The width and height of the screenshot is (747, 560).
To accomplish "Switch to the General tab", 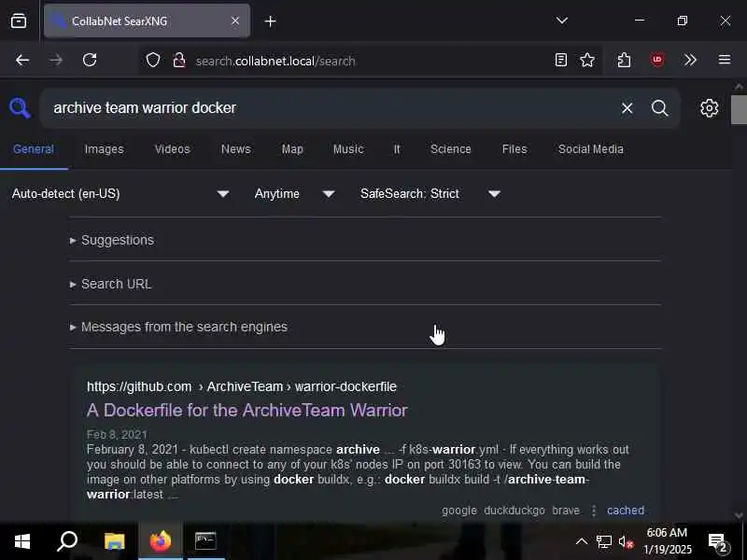I will 34,149.
